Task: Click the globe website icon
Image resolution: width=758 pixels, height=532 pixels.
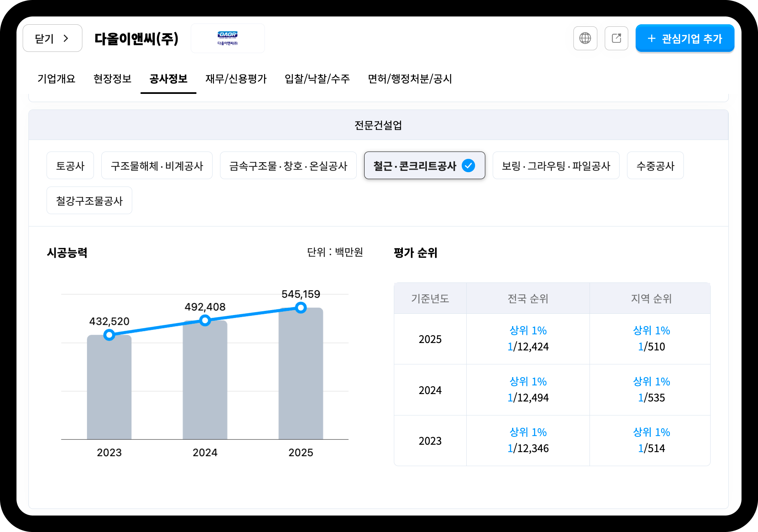Action: [585, 38]
